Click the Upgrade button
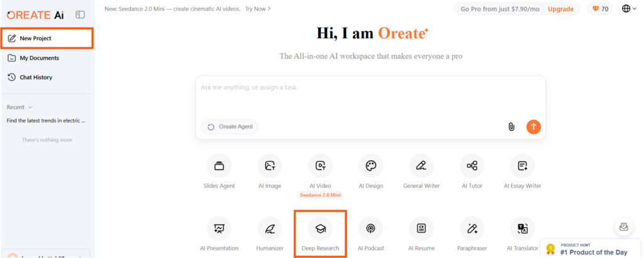Viewport: 644px width, 258px height. click(560, 9)
